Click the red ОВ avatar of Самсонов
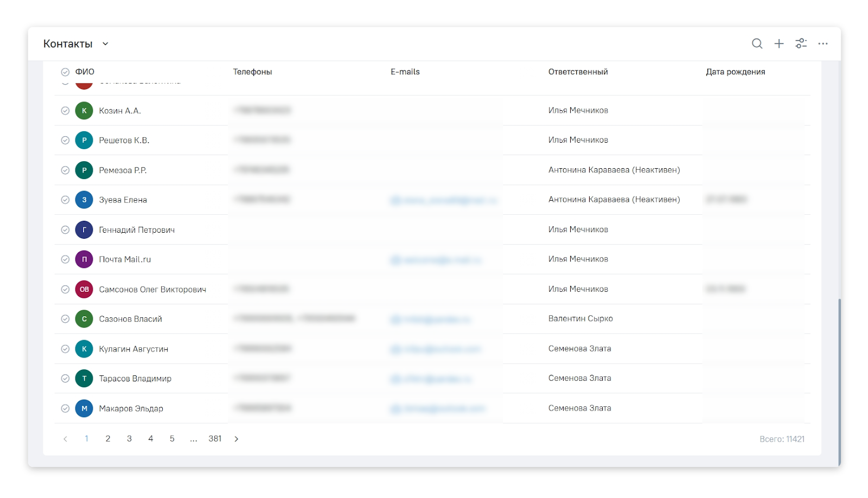 [84, 289]
